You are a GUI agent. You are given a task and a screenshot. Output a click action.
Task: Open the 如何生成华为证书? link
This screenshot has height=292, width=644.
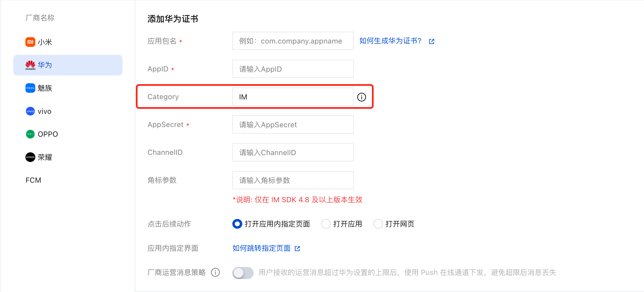390,41
